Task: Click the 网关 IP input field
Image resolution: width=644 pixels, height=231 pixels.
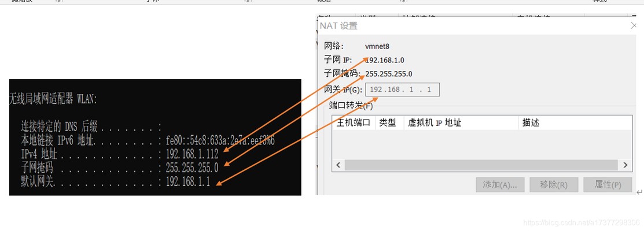Action: point(402,90)
